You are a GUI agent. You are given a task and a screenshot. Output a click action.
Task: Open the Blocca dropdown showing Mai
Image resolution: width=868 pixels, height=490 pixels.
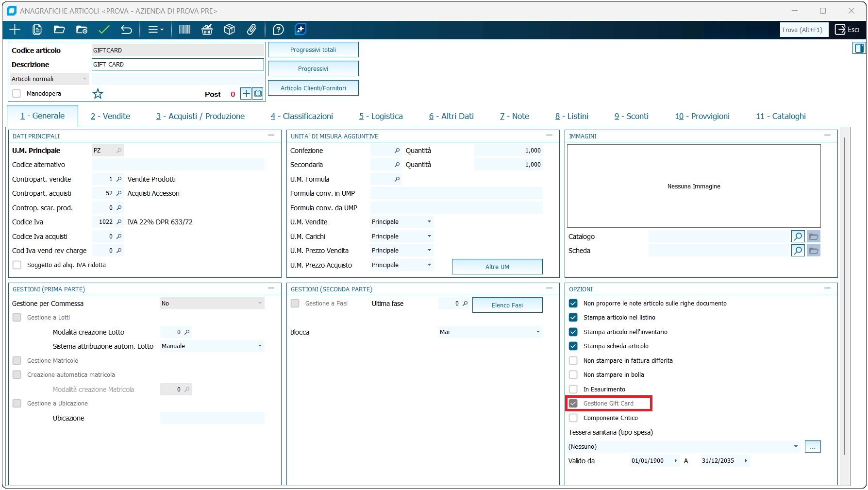point(490,332)
